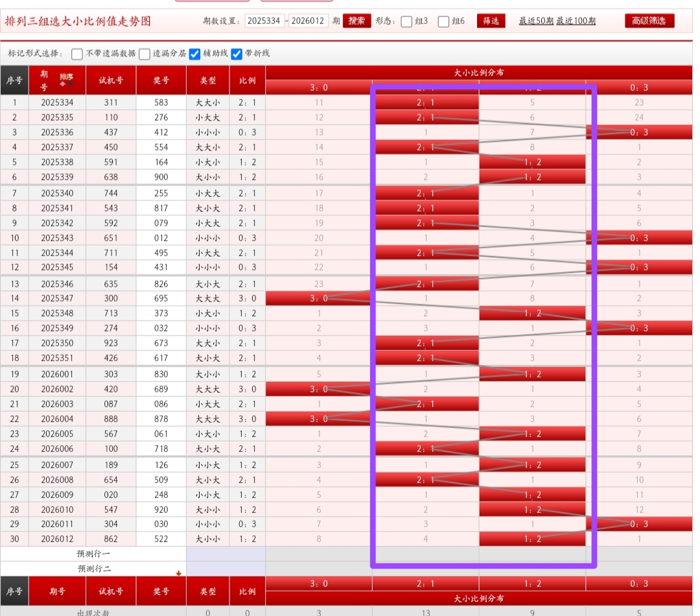Click highlighted 3:0 cell for period 2025347

(x=318, y=298)
